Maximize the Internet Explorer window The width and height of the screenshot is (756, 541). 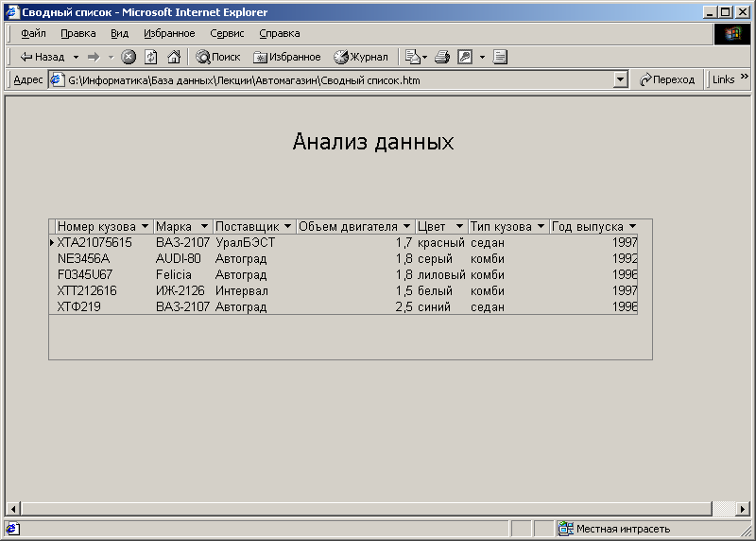point(726,12)
